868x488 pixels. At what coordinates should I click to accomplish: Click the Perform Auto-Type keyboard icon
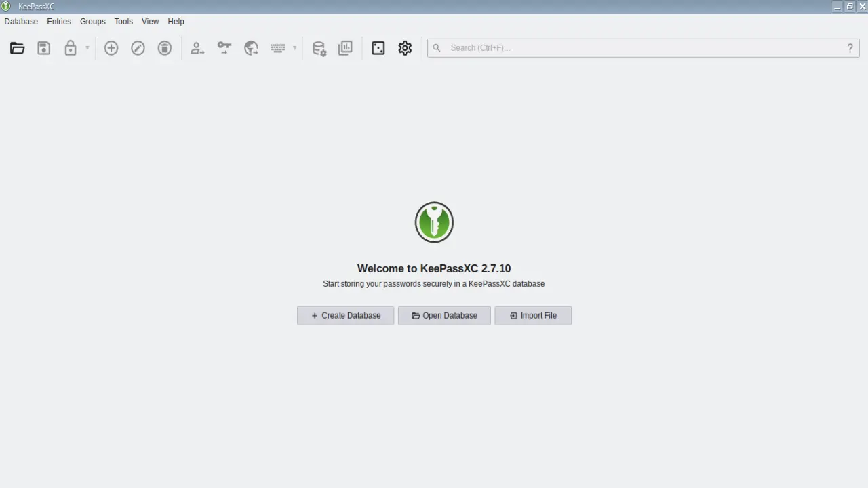point(277,48)
